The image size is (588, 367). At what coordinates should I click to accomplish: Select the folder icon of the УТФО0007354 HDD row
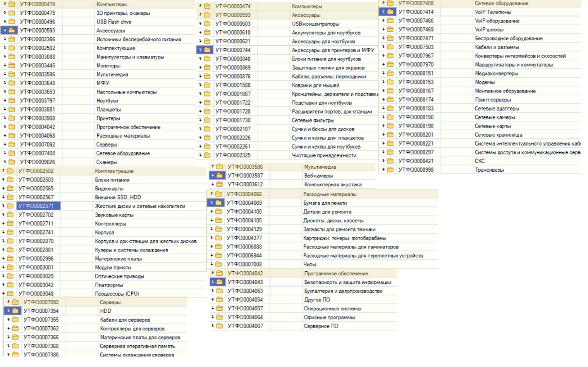pos(15,311)
